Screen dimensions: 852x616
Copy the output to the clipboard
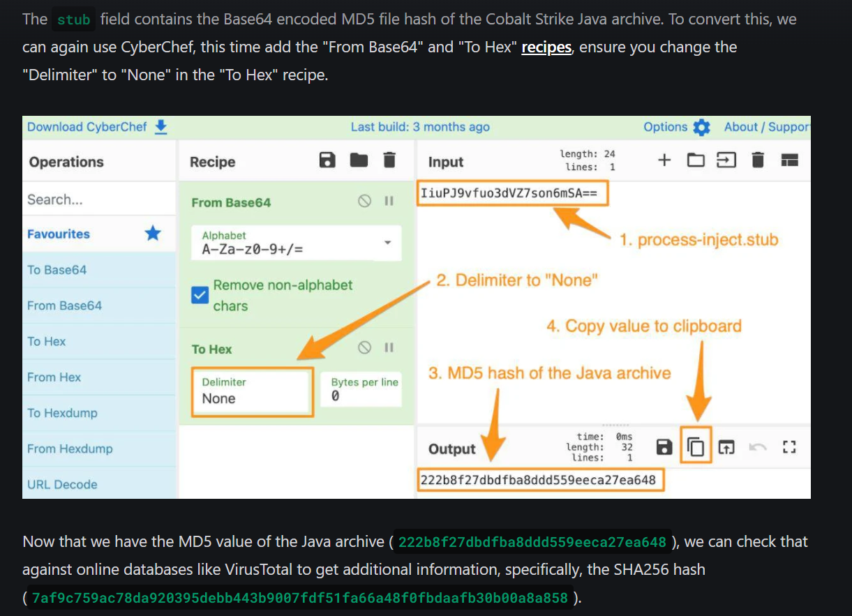(696, 447)
